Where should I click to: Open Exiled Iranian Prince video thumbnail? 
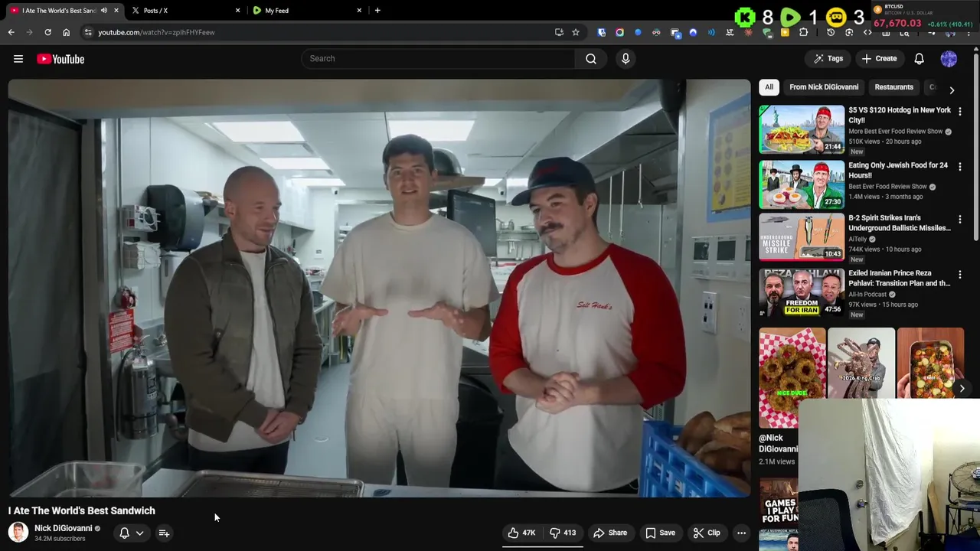coord(802,292)
